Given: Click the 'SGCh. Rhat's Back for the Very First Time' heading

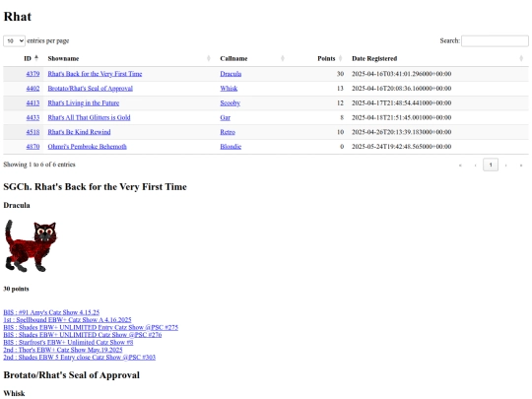Looking at the screenshot, I should pyautogui.click(x=95, y=187).
